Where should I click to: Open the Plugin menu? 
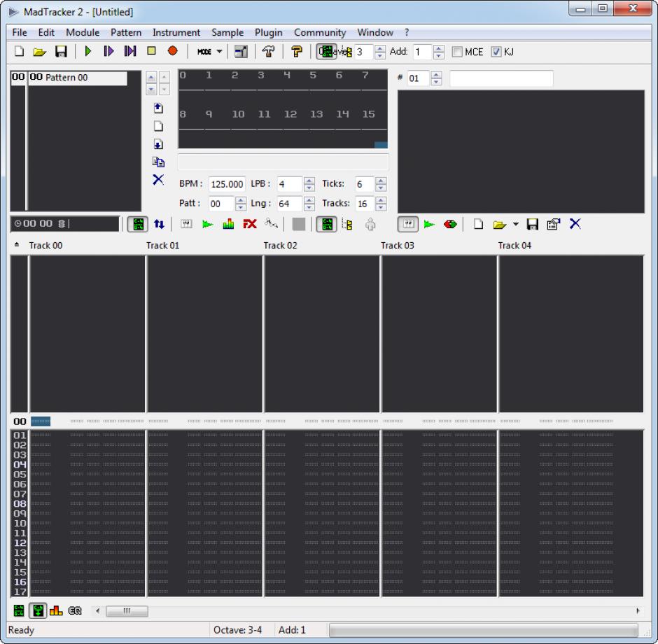coord(269,32)
